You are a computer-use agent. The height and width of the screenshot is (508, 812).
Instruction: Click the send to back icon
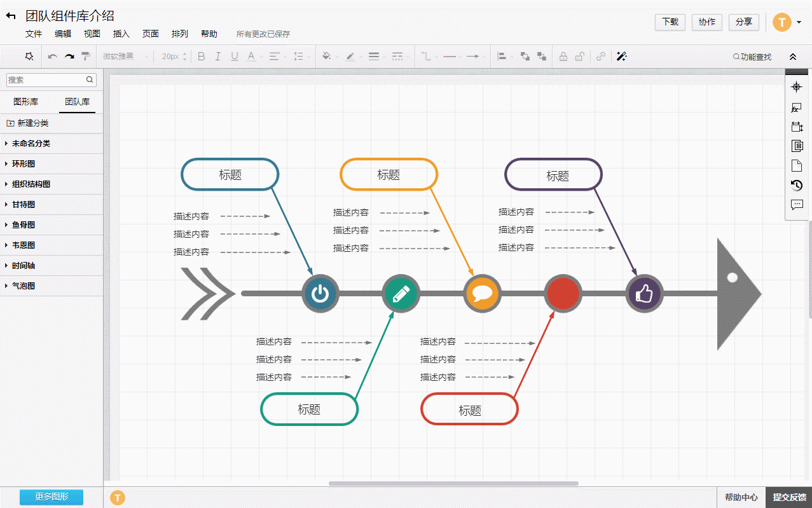pos(542,57)
